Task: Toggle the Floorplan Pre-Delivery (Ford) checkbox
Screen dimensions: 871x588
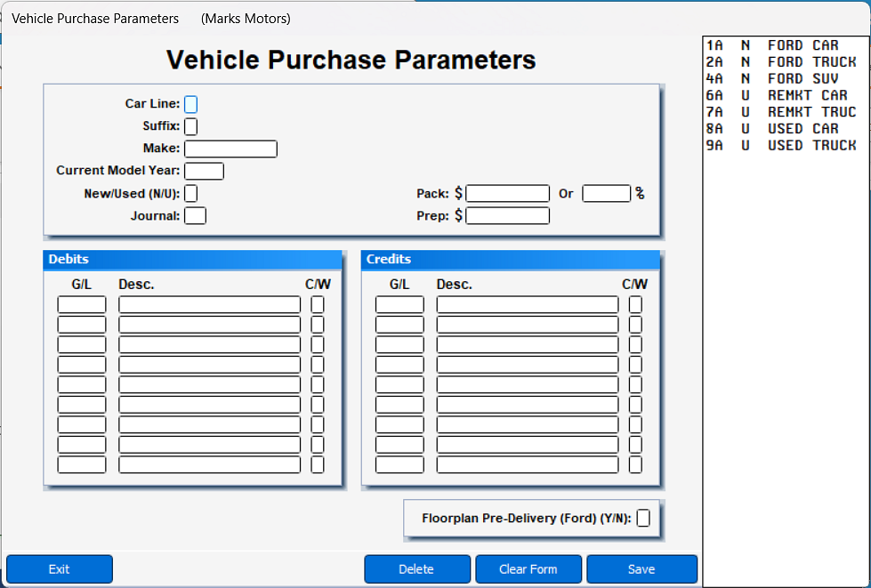Action: [643, 517]
